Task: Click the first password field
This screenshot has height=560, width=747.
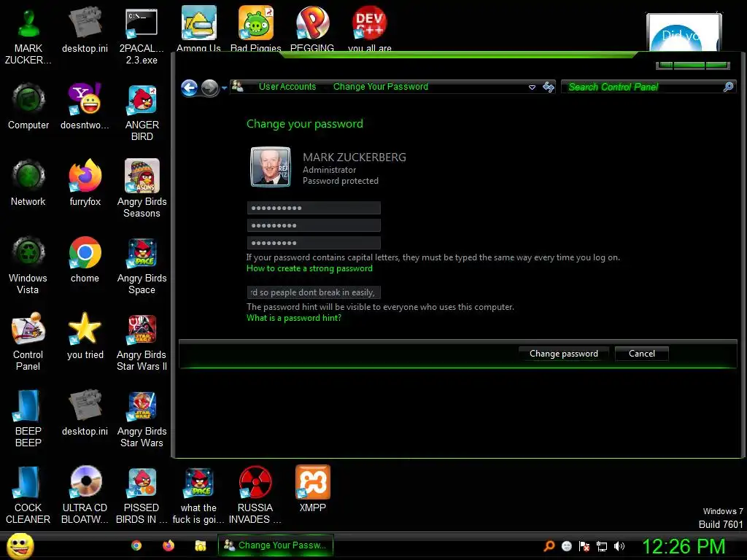Action: point(314,208)
